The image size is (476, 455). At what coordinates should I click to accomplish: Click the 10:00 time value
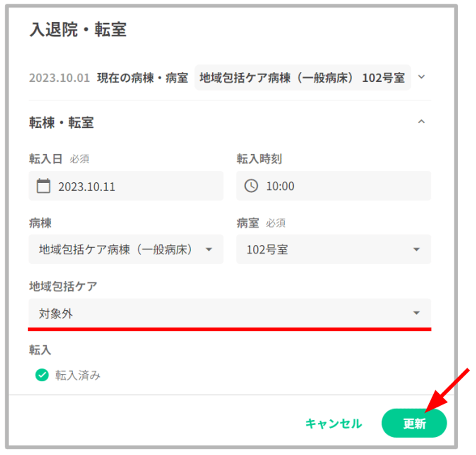(280, 186)
